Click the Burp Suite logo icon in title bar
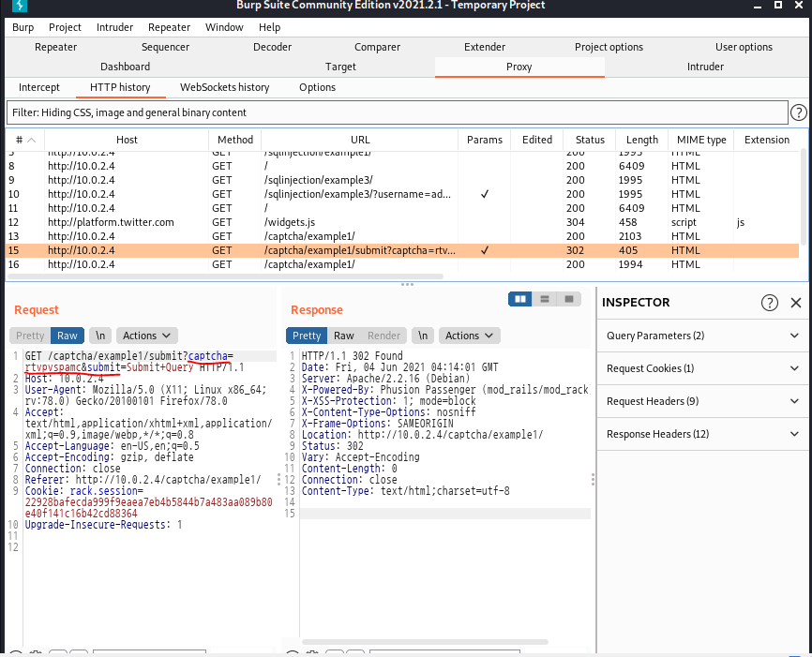Image resolution: width=812 pixels, height=657 pixels. click(x=19, y=6)
